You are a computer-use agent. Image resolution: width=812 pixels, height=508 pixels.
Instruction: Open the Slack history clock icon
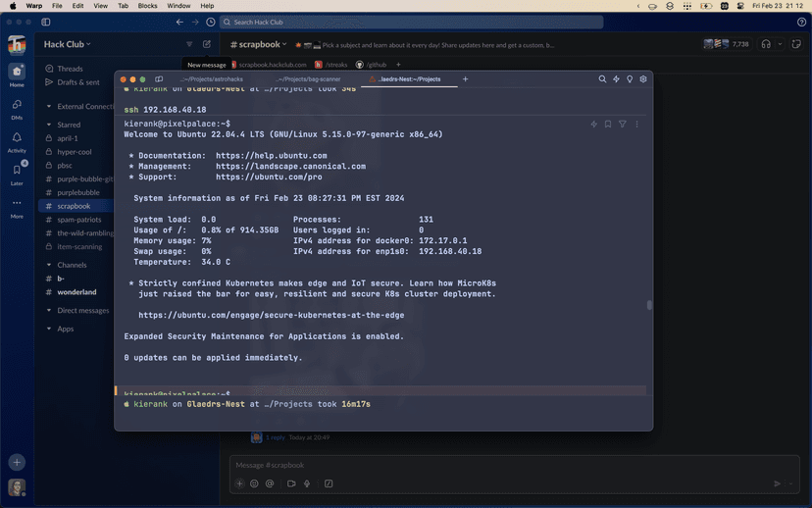coord(210,22)
